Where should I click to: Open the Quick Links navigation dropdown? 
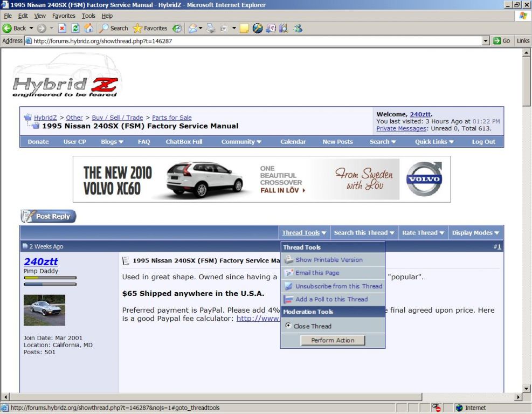pos(434,142)
